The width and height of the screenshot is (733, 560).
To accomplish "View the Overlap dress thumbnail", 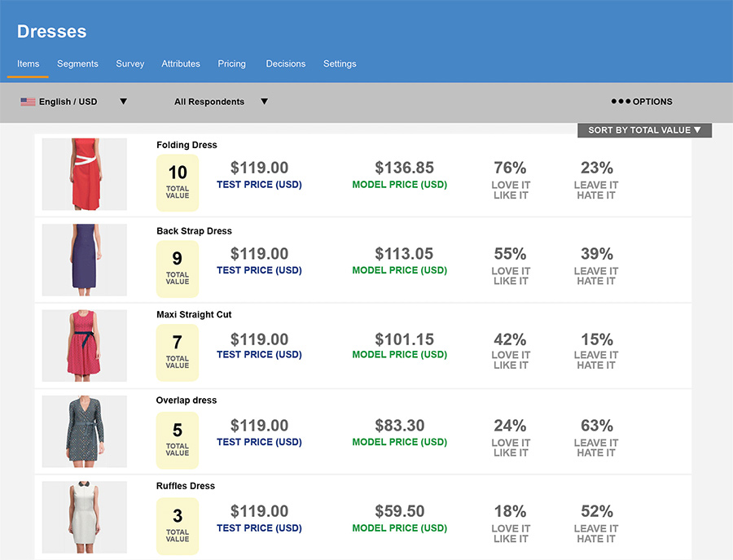I will tap(85, 431).
